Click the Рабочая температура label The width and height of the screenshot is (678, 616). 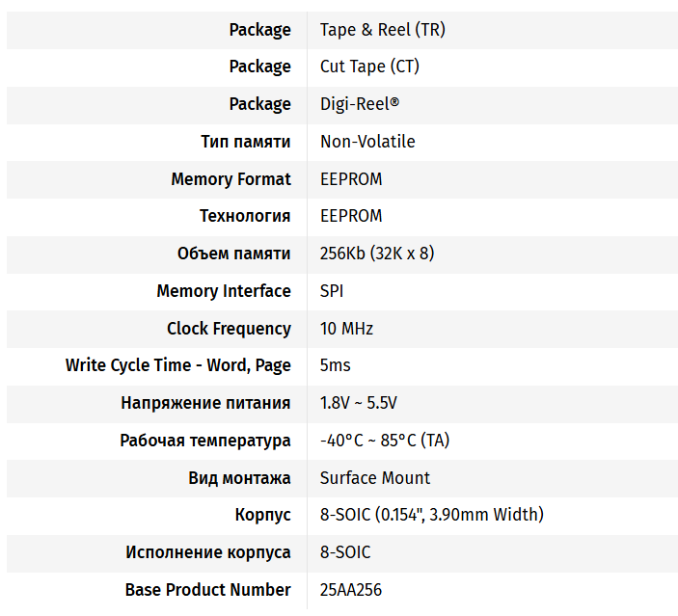coord(205,441)
